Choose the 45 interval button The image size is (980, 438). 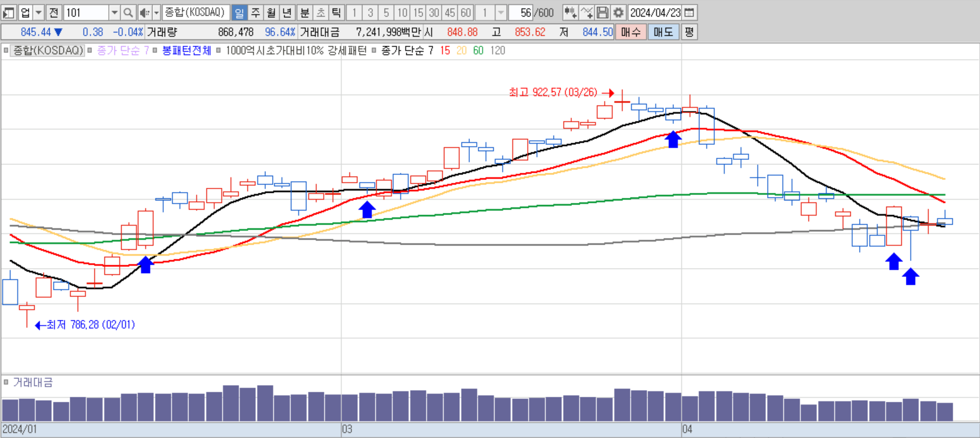click(450, 12)
